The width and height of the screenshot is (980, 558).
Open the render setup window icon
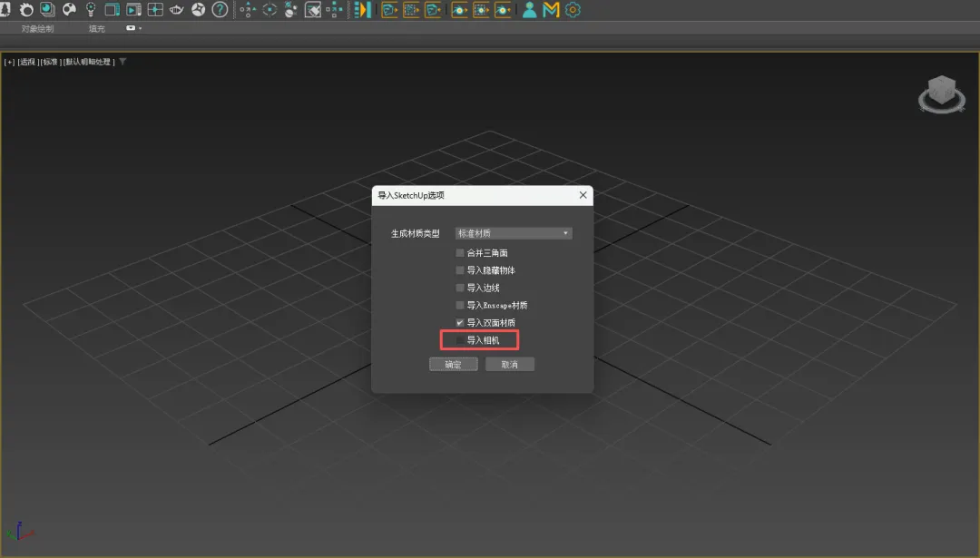pos(112,9)
